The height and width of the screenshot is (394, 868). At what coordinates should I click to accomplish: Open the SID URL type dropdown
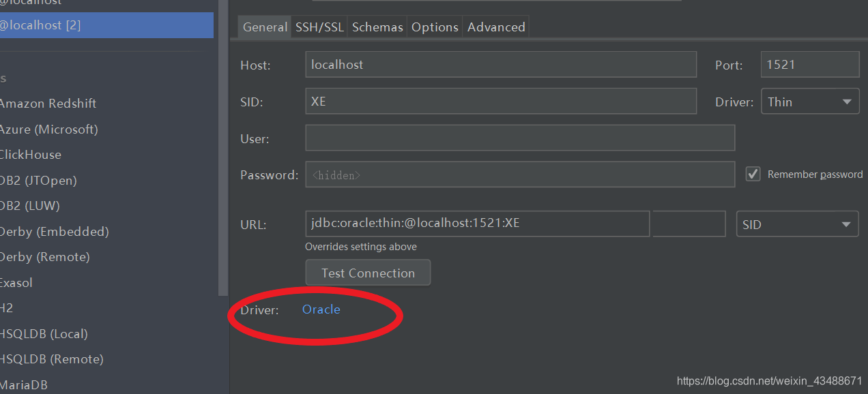[797, 224]
